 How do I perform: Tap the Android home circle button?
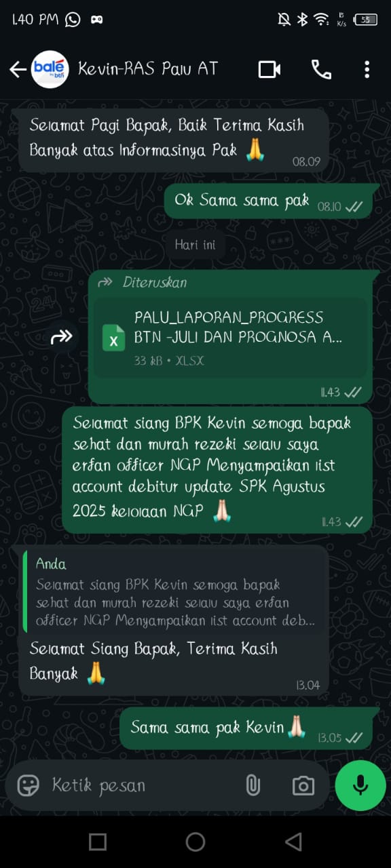click(x=195, y=842)
